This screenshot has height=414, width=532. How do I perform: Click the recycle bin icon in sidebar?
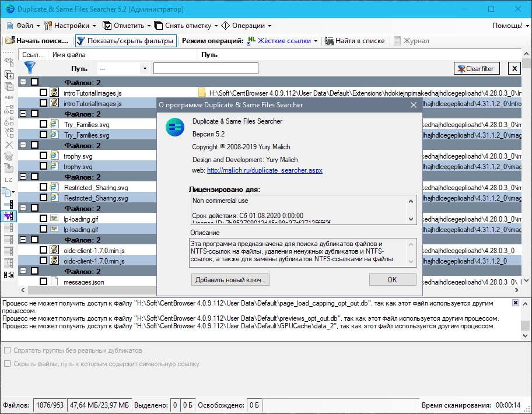(9, 156)
